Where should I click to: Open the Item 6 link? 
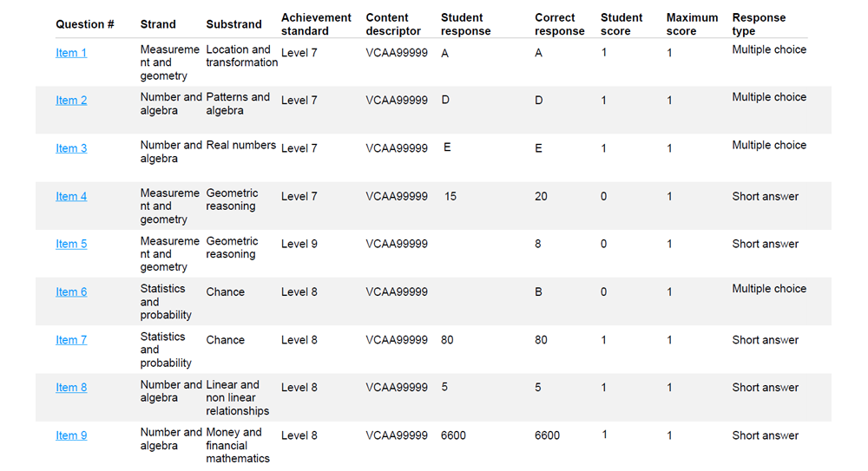(71, 292)
